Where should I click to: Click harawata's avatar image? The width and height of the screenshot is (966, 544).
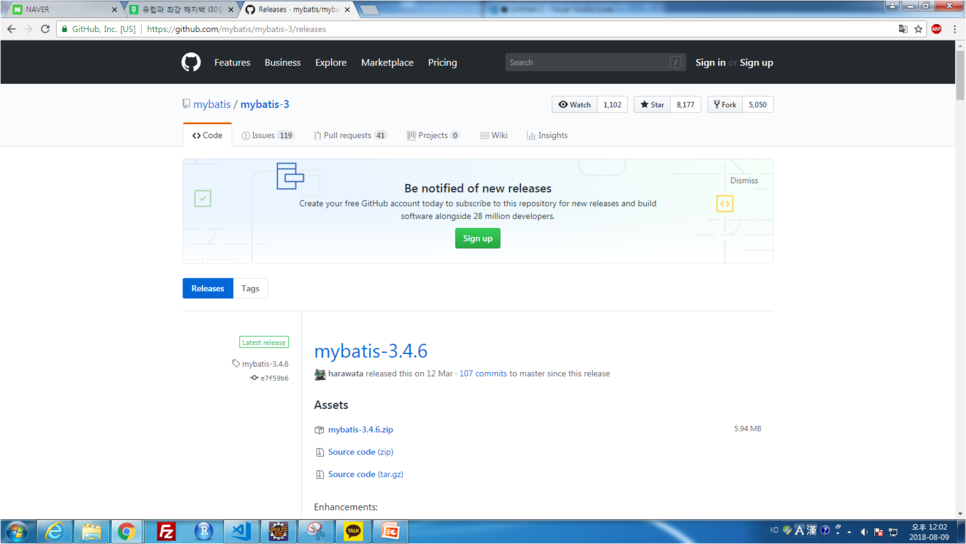coord(320,374)
